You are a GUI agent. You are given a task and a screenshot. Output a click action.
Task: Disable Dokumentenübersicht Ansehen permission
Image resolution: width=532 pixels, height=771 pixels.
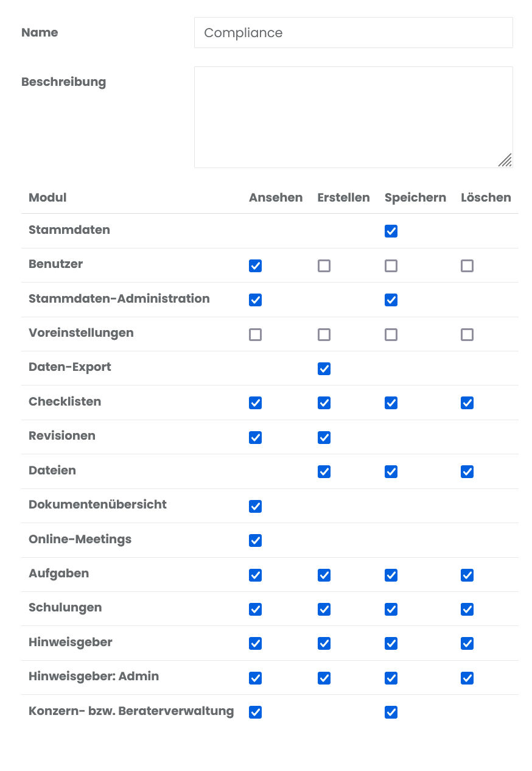tap(256, 506)
